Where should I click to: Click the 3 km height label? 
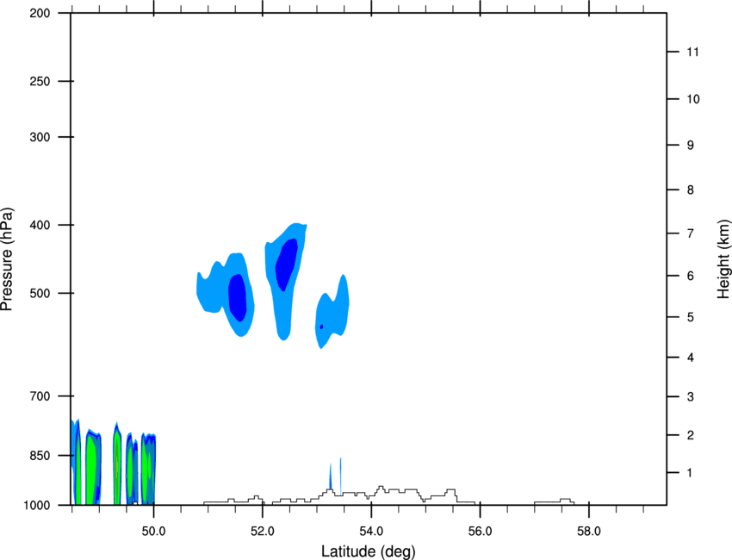tap(691, 397)
